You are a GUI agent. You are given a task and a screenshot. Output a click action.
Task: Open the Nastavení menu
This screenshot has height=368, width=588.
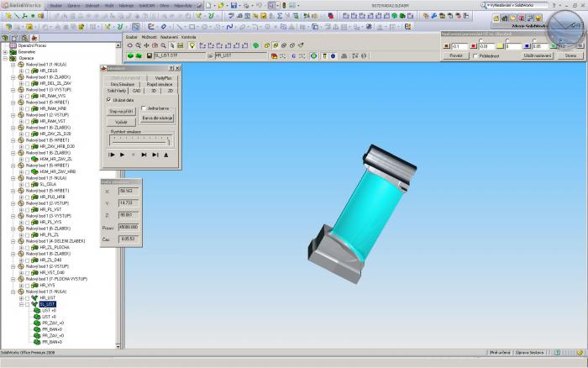[169, 37]
